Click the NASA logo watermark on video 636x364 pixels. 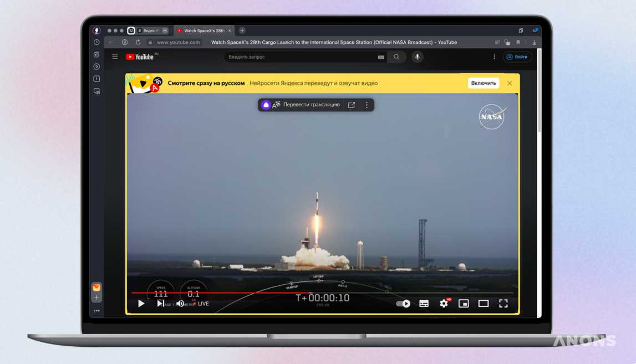click(x=492, y=117)
